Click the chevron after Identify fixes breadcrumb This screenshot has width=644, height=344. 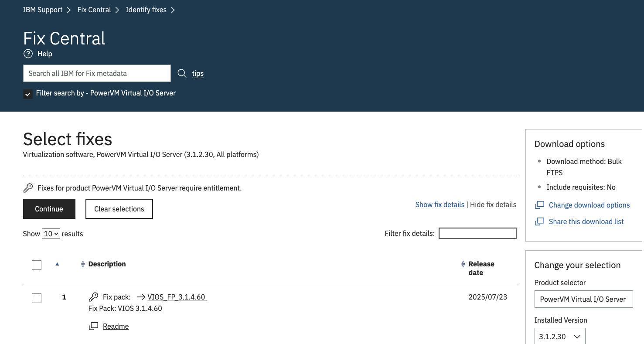tap(173, 10)
